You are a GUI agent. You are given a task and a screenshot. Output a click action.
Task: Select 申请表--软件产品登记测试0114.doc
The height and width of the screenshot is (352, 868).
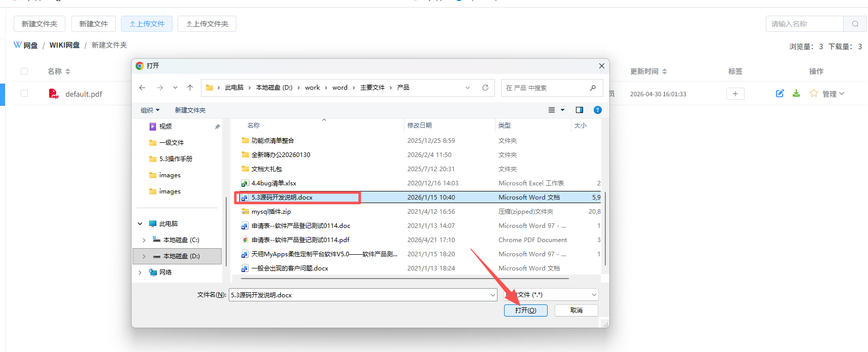(x=301, y=226)
